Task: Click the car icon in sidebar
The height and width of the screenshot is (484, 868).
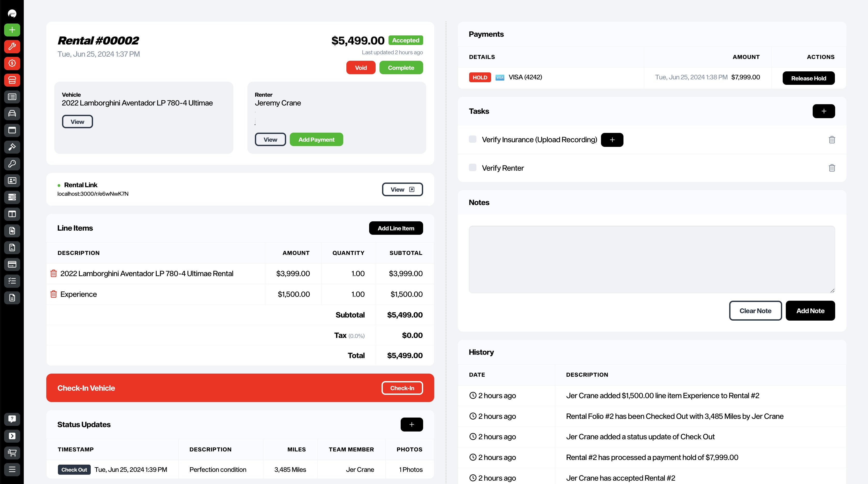Action: coord(12,114)
